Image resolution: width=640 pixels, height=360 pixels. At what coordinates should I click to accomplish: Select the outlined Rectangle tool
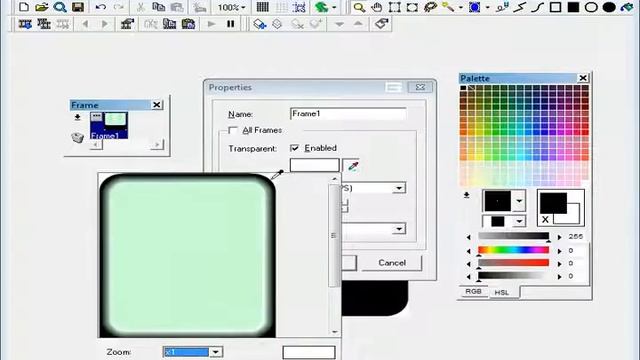tap(555, 7)
